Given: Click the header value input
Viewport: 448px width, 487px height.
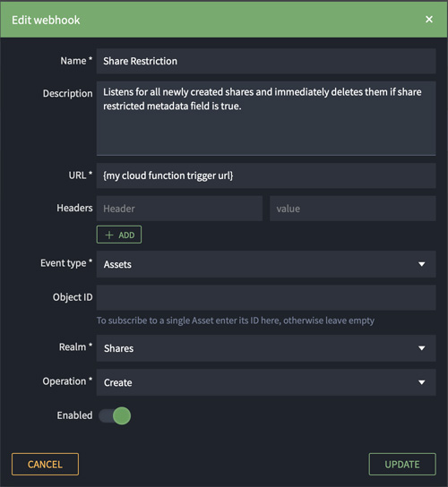Looking at the screenshot, I should [353, 209].
